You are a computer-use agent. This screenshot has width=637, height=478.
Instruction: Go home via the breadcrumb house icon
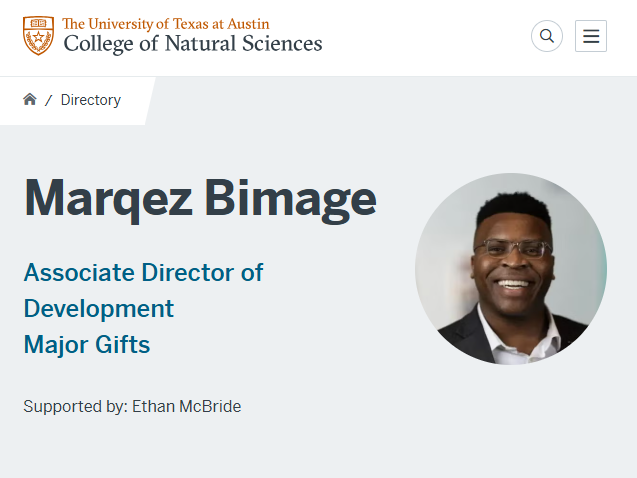tap(30, 99)
